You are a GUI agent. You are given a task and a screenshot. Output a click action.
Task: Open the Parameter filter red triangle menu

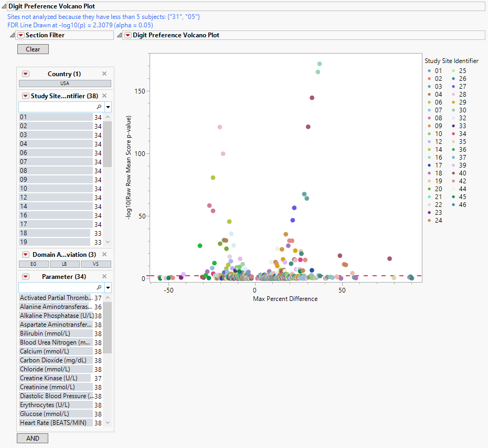[x=25, y=277]
